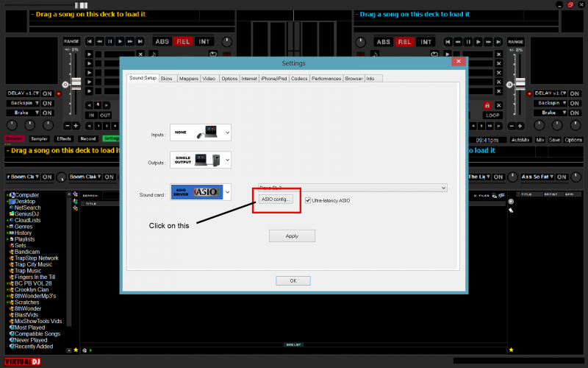This screenshot has width=588, height=368.
Task: Select the NetSearch browser item
Action: tap(27, 208)
